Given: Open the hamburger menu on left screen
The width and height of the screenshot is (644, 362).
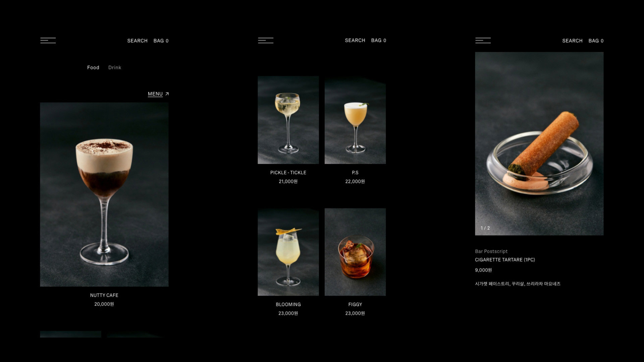Looking at the screenshot, I should pyautogui.click(x=48, y=41).
